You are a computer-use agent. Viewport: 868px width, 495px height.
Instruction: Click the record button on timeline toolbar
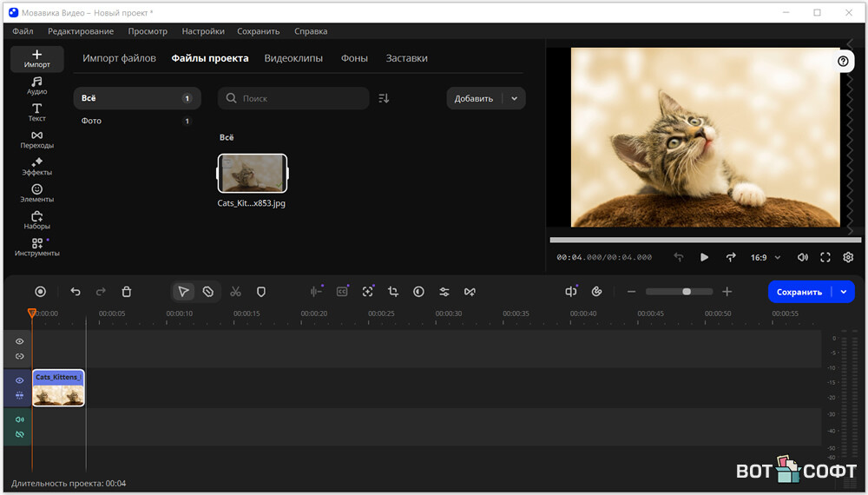pyautogui.click(x=40, y=292)
